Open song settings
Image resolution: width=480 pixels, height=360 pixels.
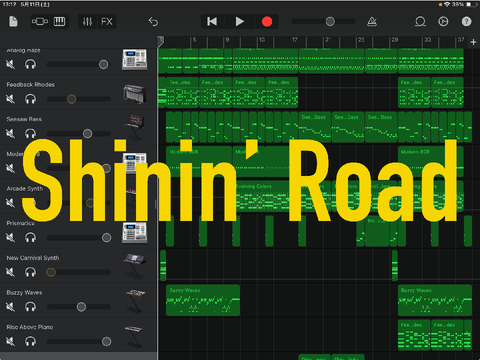coord(443,22)
